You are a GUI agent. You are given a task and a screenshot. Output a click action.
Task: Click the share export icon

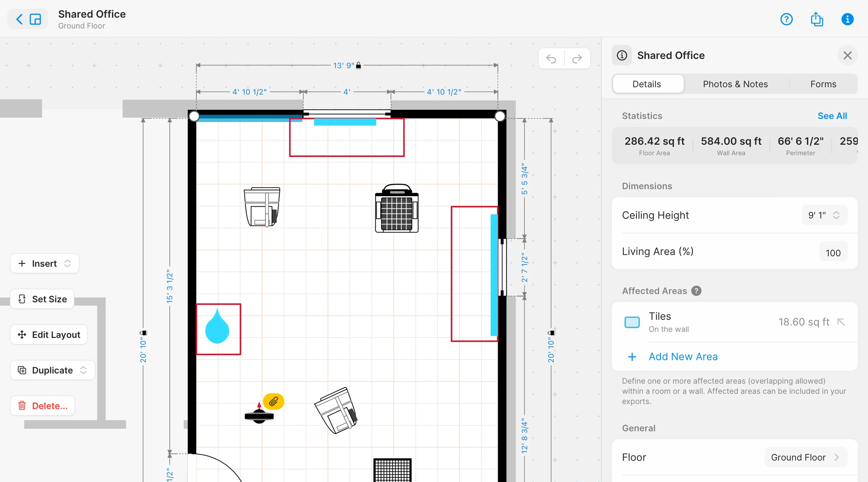816,19
